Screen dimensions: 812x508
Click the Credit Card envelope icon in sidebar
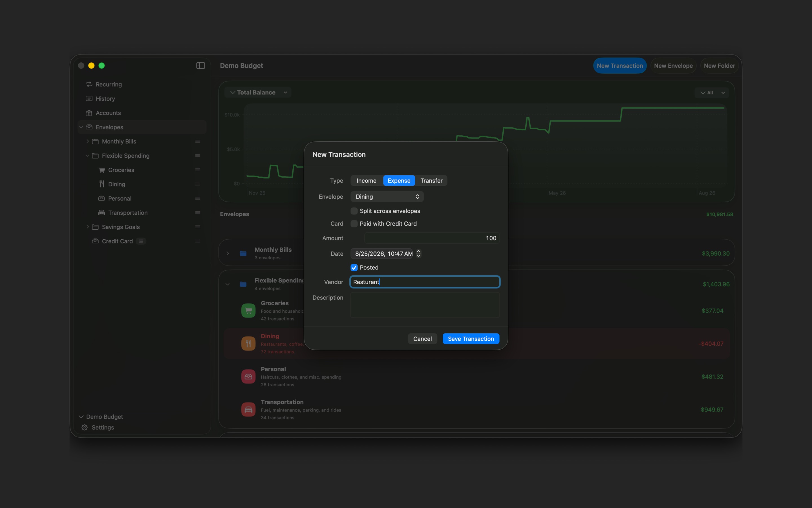[95, 241]
